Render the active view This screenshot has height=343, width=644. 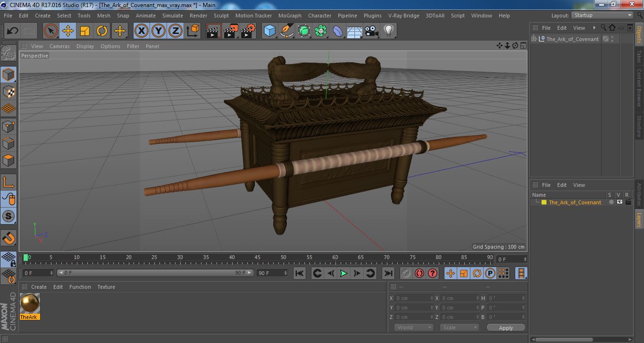click(214, 31)
